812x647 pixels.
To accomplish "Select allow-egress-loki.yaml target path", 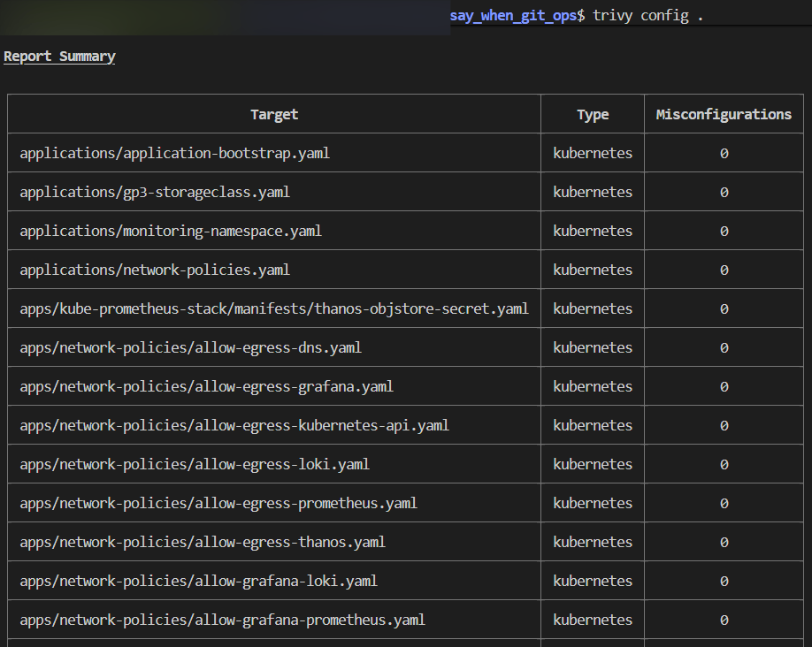I will (x=195, y=464).
